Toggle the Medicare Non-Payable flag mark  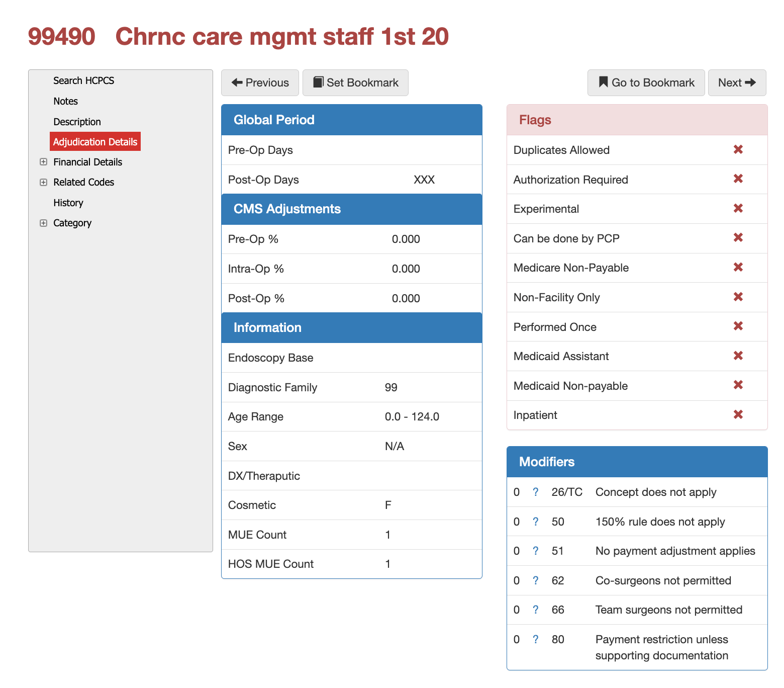click(x=738, y=267)
